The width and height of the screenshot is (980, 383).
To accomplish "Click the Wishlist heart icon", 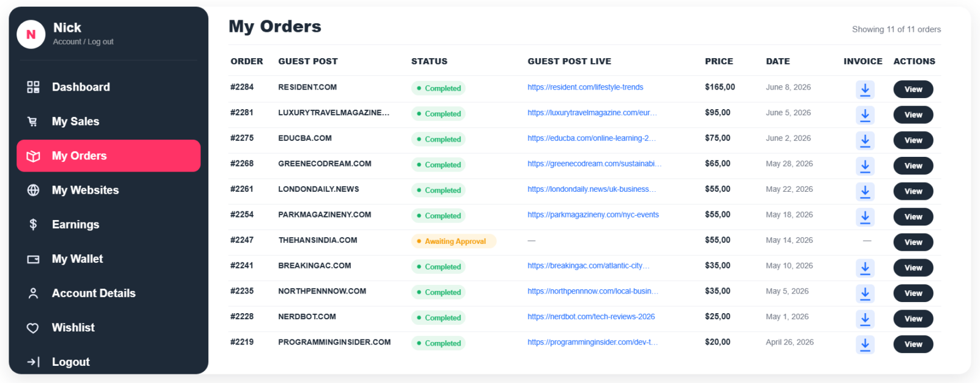I will point(33,328).
